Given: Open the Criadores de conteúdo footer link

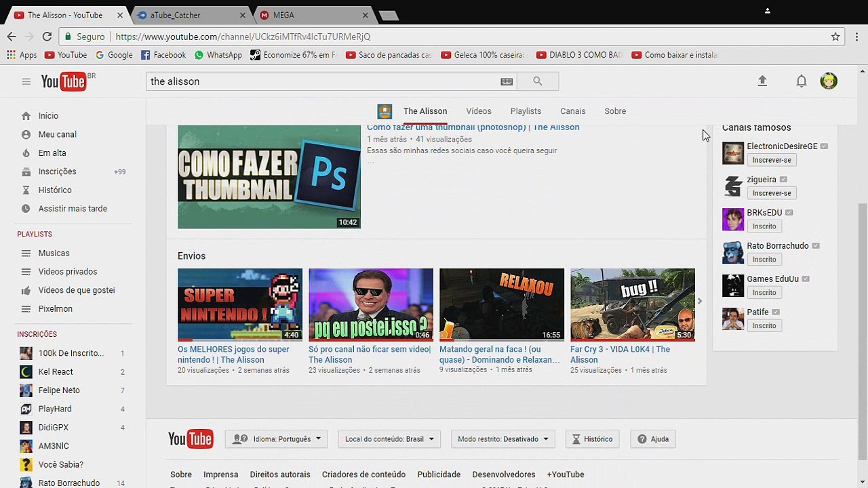Looking at the screenshot, I should 363,474.
